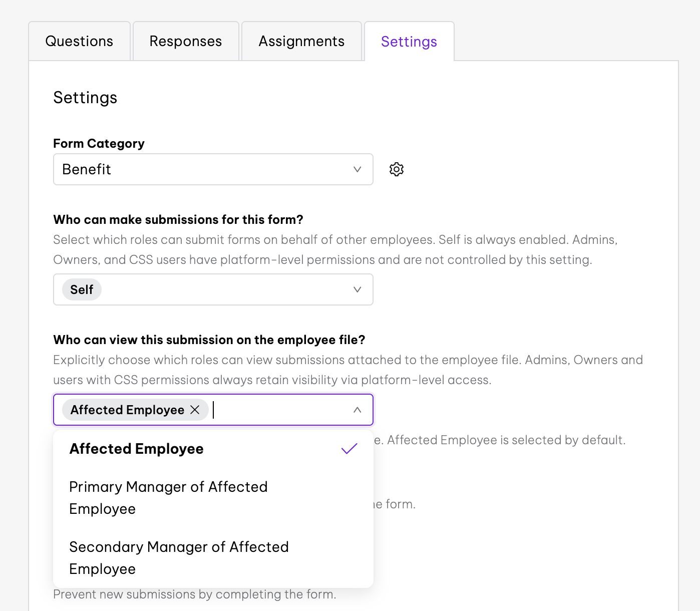Go to the Assignments tab
Screen dimensions: 700x611
click(x=301, y=41)
